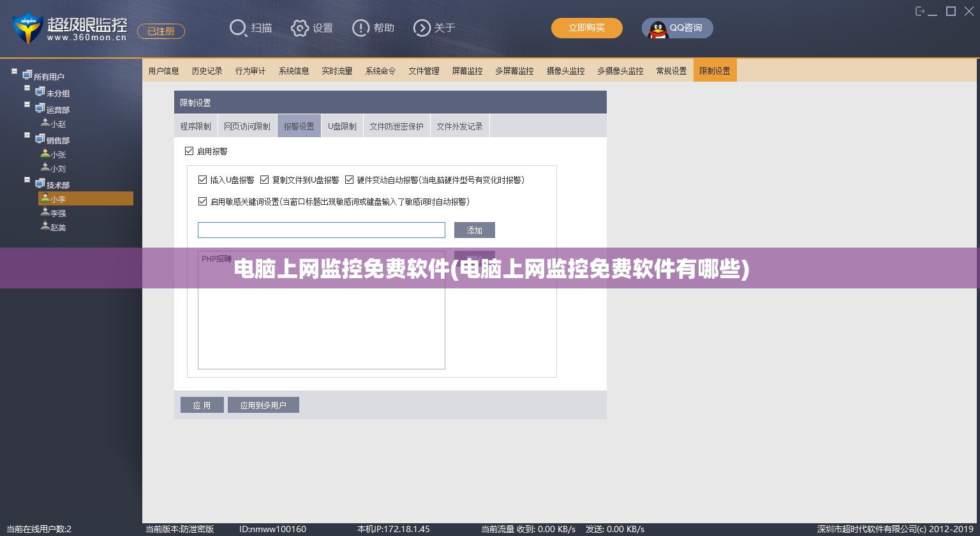
Task: Switch to the U盘限制 tab
Action: (x=342, y=126)
